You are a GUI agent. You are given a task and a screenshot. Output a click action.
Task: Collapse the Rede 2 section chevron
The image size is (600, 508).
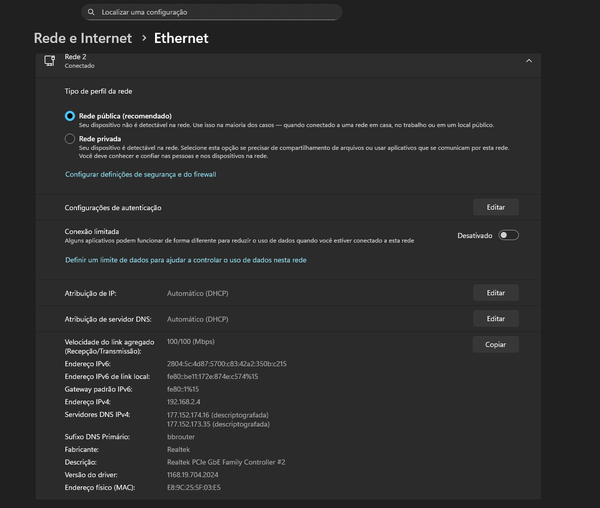point(528,61)
